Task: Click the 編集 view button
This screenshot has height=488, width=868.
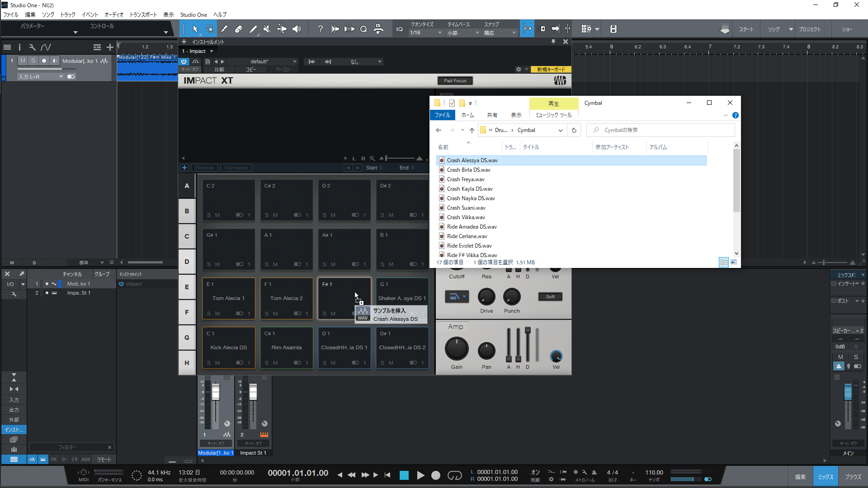Action: pyautogui.click(x=800, y=477)
